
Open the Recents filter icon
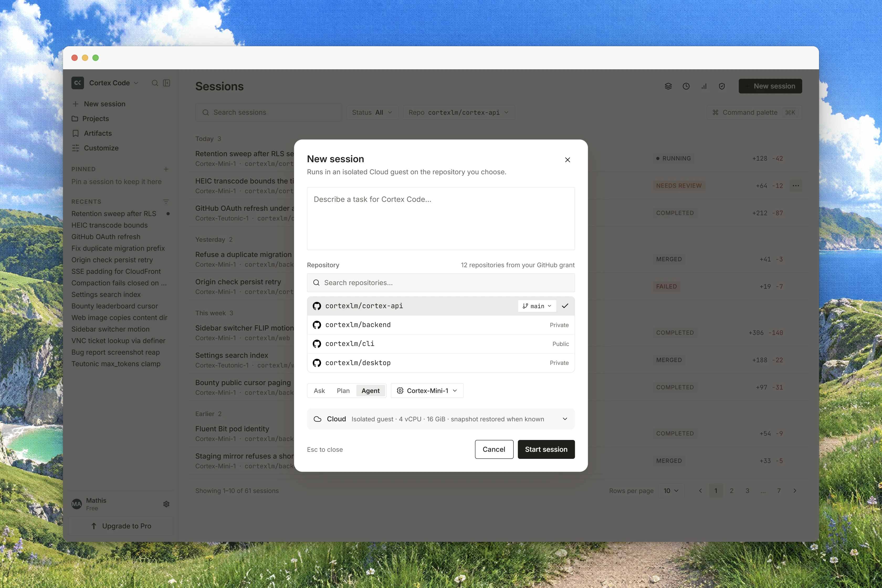click(x=166, y=202)
